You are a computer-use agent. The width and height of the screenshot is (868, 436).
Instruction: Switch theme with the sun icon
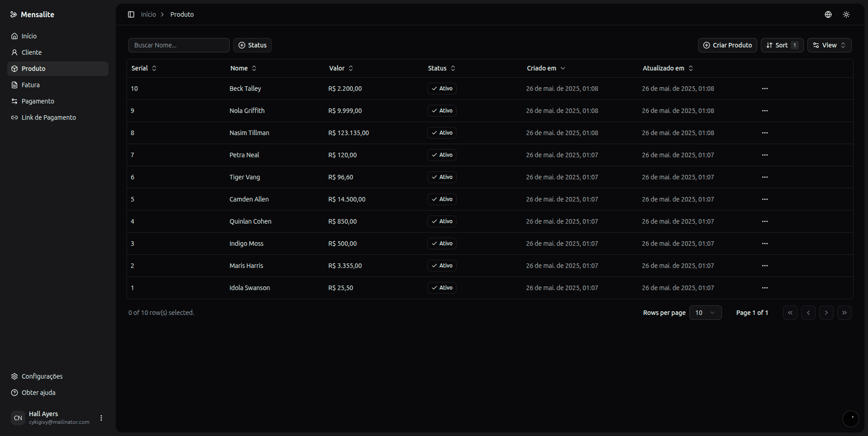click(x=846, y=14)
